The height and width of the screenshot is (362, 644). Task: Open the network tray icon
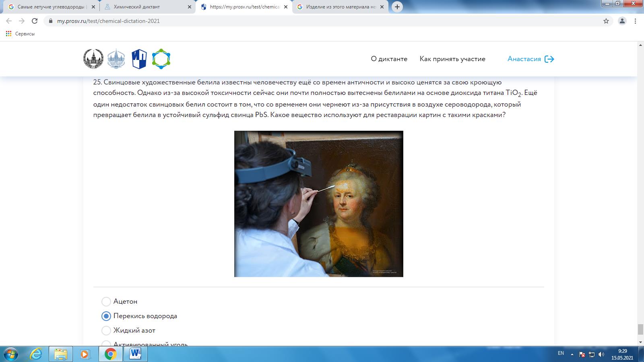592,354
